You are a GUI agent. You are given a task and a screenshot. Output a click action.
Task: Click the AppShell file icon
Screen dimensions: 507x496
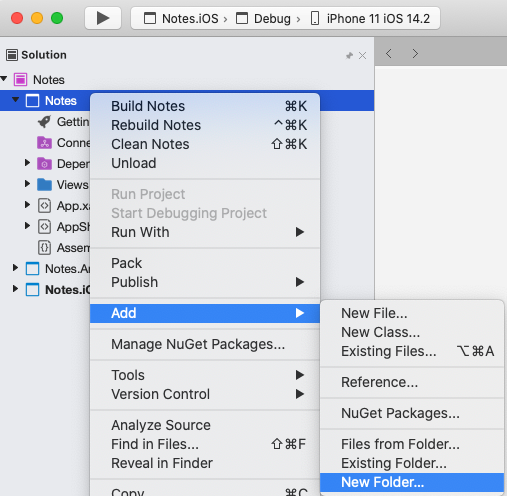(44, 227)
